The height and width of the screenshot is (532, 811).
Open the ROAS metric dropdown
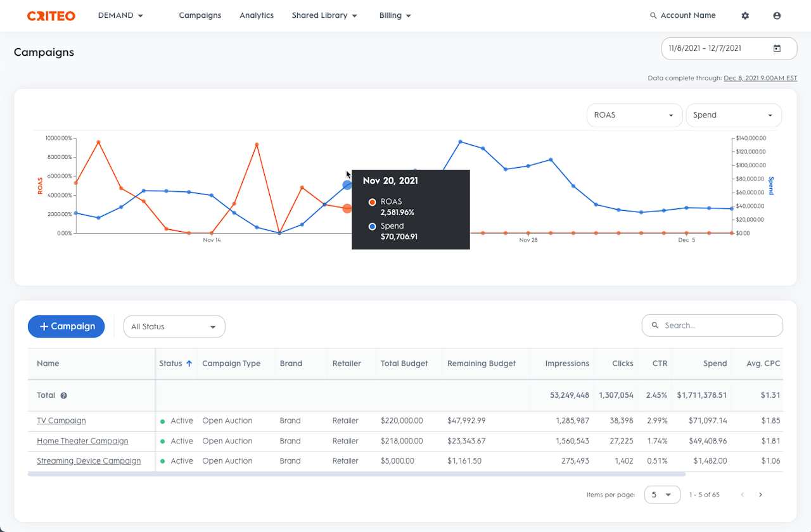[x=634, y=115]
